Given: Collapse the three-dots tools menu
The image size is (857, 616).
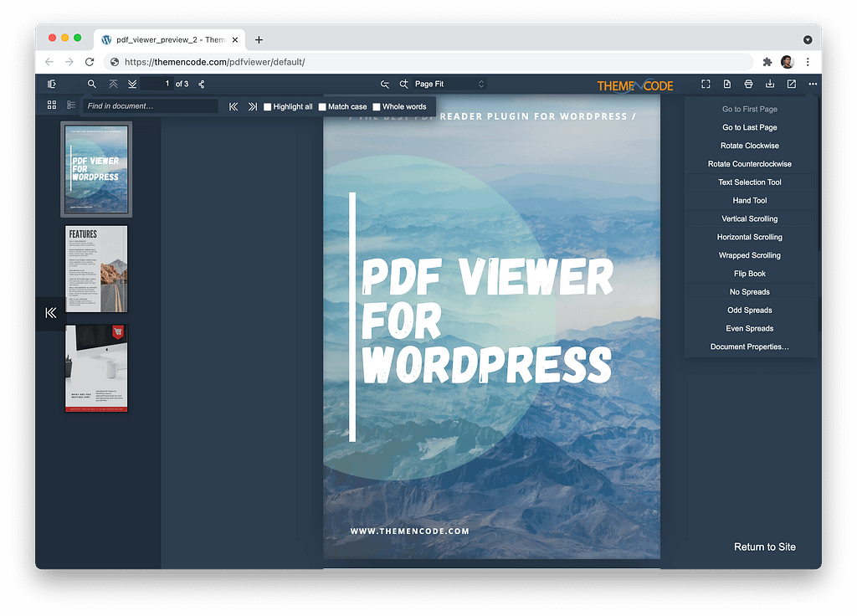Looking at the screenshot, I should point(813,84).
